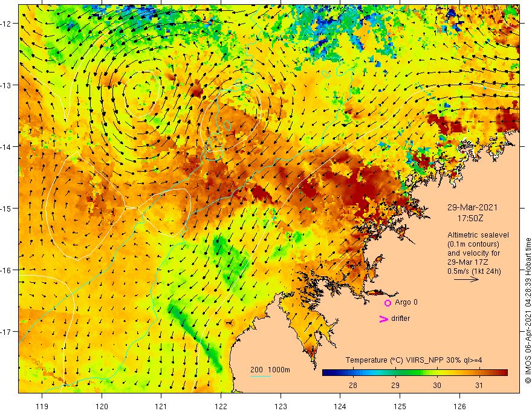Click the date text 29-Mar-2021
Screen dimensions: 532x411
[472, 207]
